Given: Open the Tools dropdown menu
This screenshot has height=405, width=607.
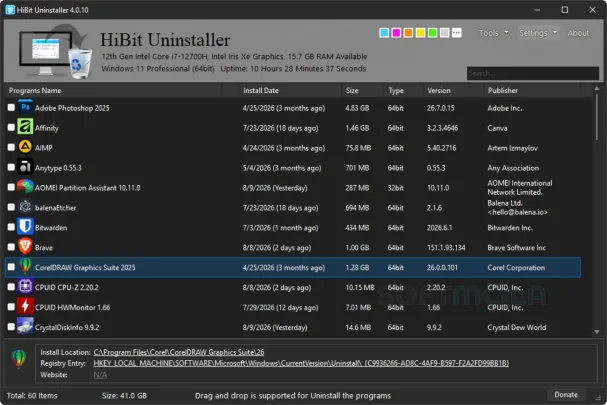Looking at the screenshot, I should click(494, 33).
